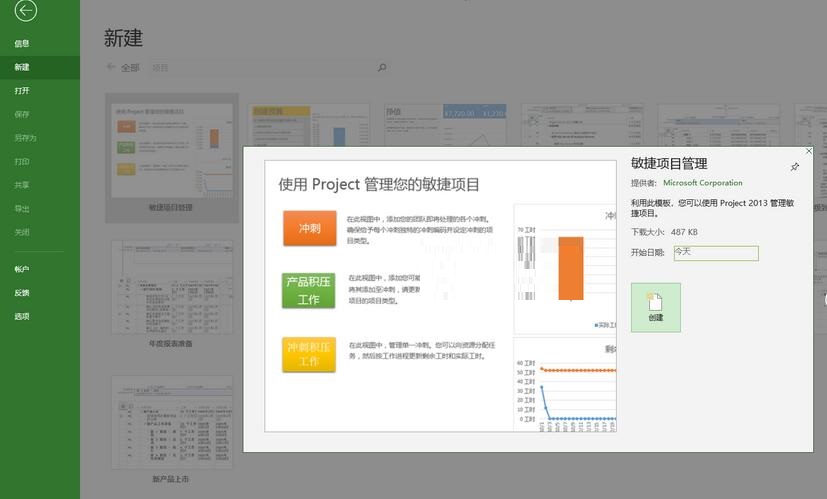The width and height of the screenshot is (827, 499).
Task: Open the 信息 menu item
Action: click(22, 44)
